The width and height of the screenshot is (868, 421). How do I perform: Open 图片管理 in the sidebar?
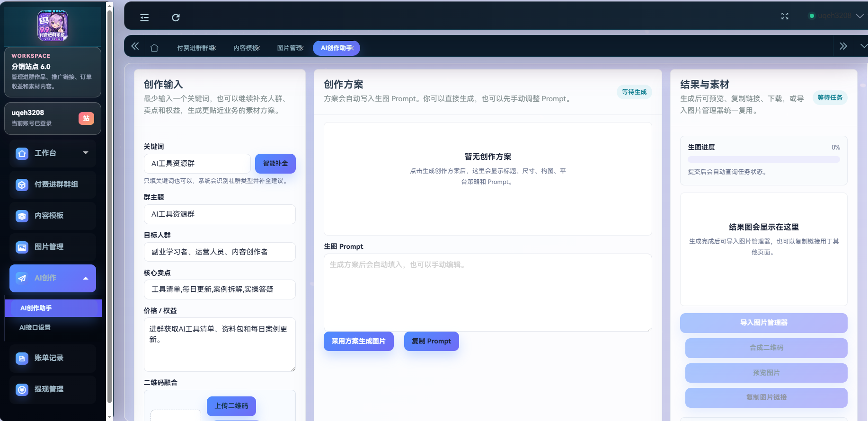click(x=53, y=247)
